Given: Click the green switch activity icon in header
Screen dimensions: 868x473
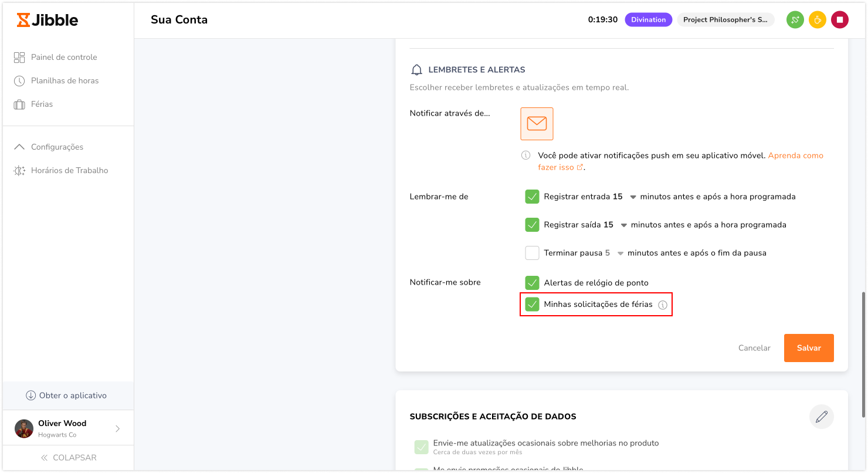Looking at the screenshot, I should 795,20.
